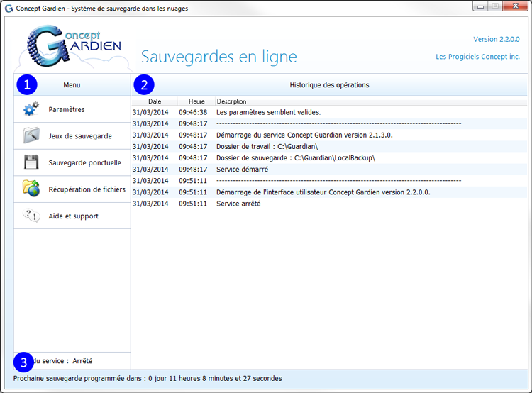This screenshot has width=532, height=393.
Task: Click the Récupération de fichiers globe-folder icon
Action: tap(31, 189)
